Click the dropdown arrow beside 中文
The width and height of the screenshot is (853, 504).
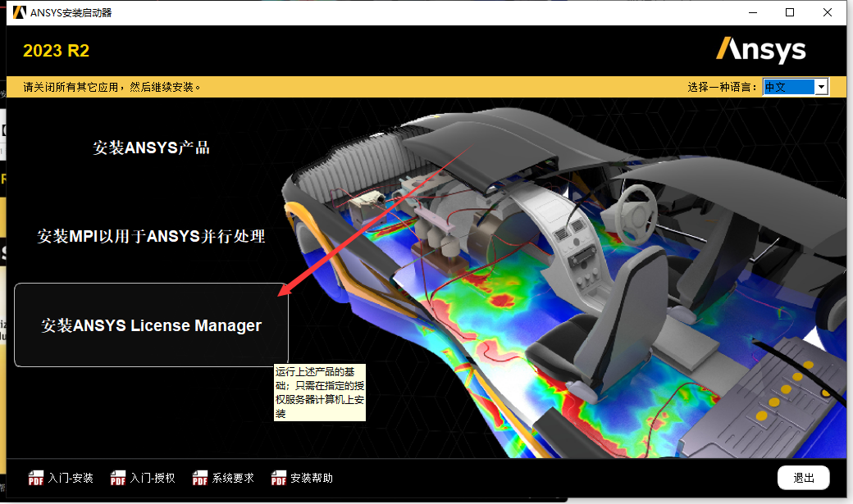(821, 86)
